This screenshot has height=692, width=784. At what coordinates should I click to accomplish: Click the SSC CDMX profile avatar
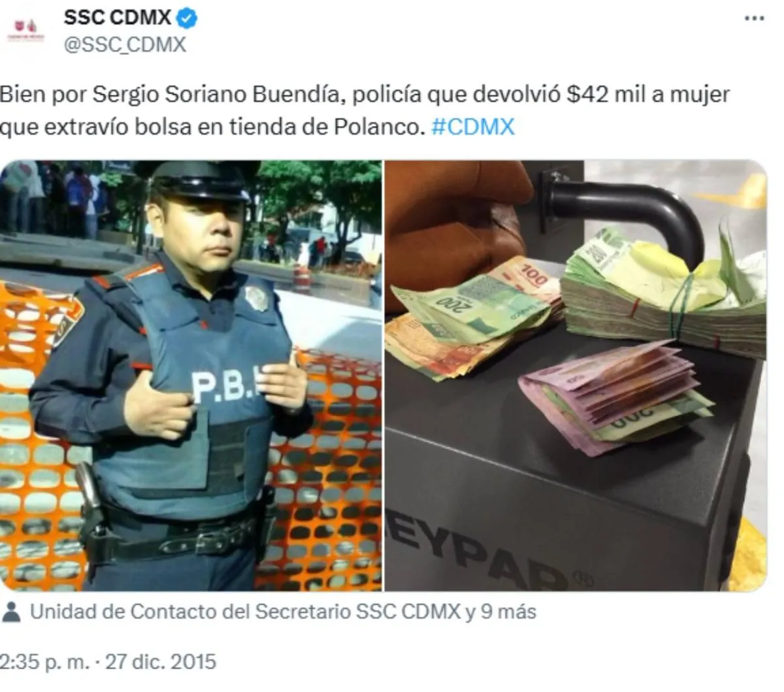(x=25, y=30)
